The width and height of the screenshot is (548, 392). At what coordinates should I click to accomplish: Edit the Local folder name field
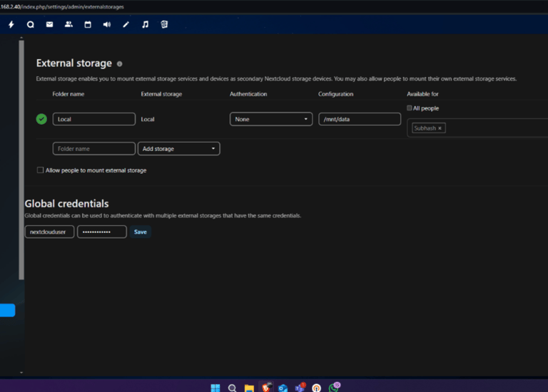tap(94, 119)
